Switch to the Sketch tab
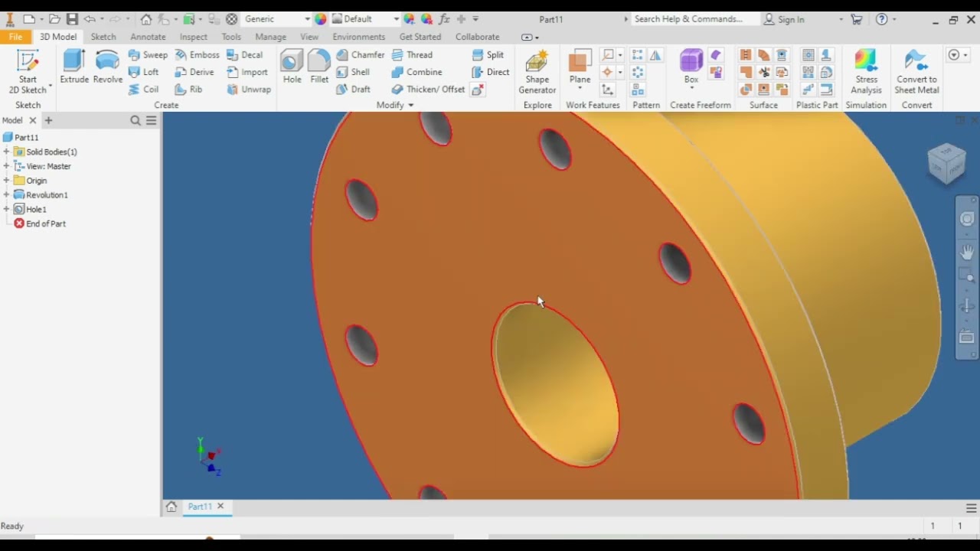The image size is (980, 551). pos(103,37)
